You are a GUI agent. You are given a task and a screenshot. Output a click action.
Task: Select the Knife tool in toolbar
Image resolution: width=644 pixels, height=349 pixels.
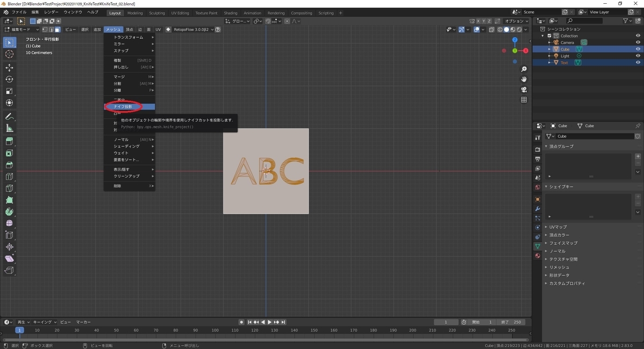coord(9,188)
